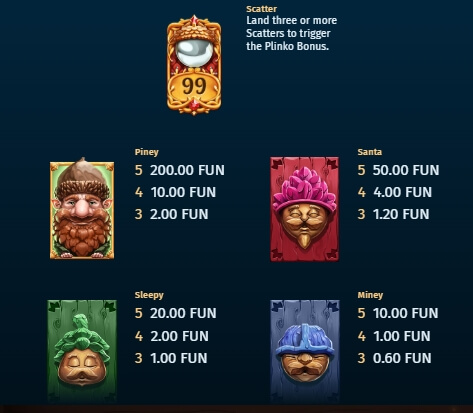Click the red Santa symbol card

click(304, 209)
